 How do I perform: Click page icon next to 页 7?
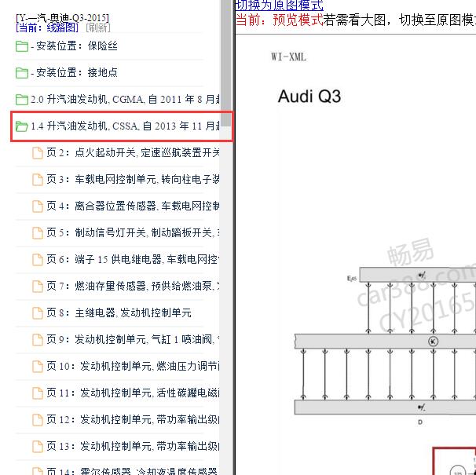[x=38, y=287]
